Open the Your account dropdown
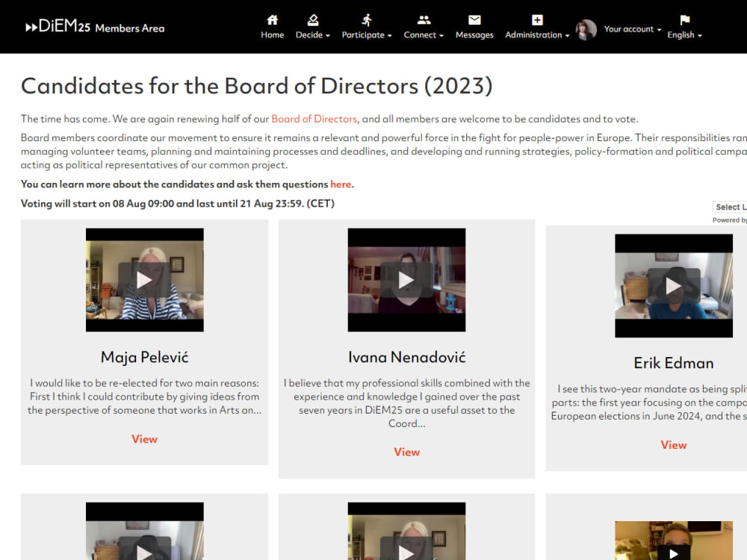 [x=633, y=29]
